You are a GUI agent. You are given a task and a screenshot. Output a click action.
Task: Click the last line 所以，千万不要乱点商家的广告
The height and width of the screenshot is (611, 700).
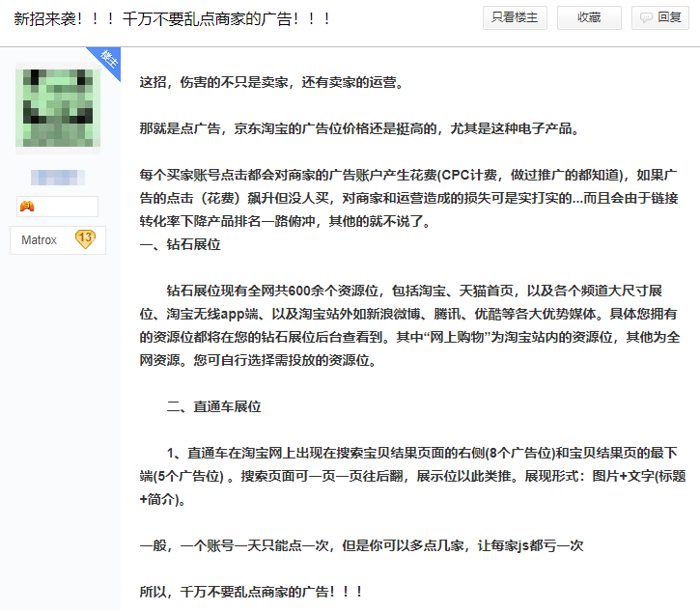pos(251,592)
